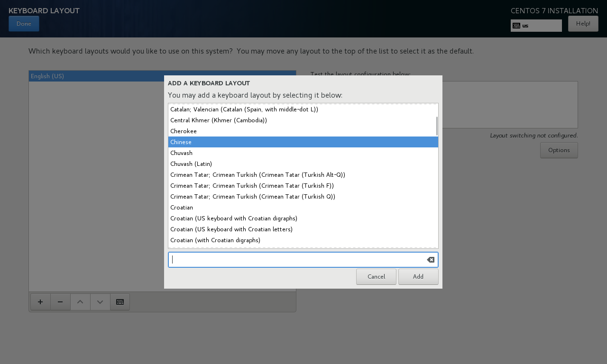Move selected layout up with arrow icon
Viewport: 607px width, 364px height.
[x=80, y=302]
